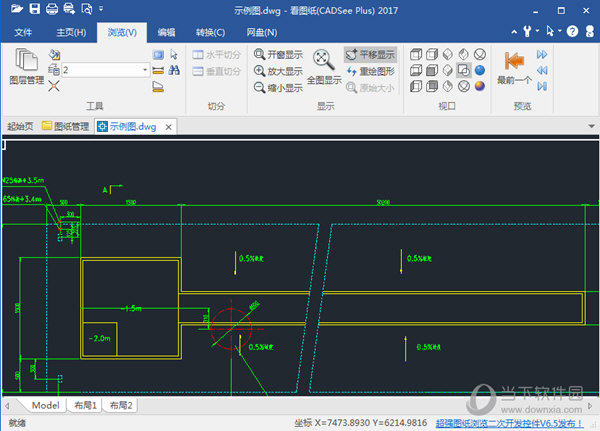The height and width of the screenshot is (431, 600).
Task: Select the 布局1 layout tab
Action: [x=85, y=405]
